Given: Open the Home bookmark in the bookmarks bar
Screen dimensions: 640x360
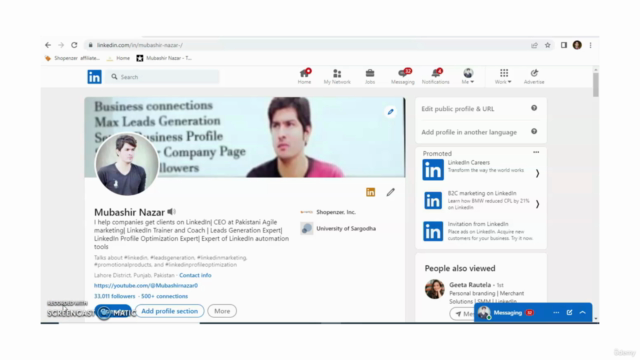Looking at the screenshot, I should pyautogui.click(x=118, y=58).
